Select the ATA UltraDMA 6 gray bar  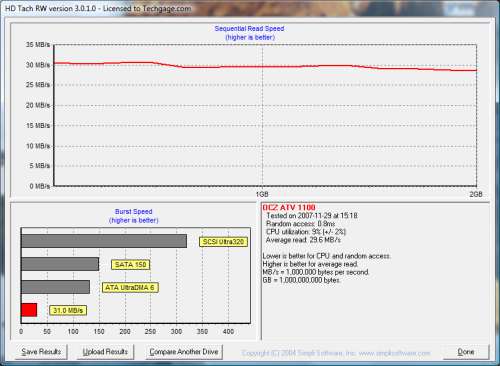pyautogui.click(x=56, y=287)
